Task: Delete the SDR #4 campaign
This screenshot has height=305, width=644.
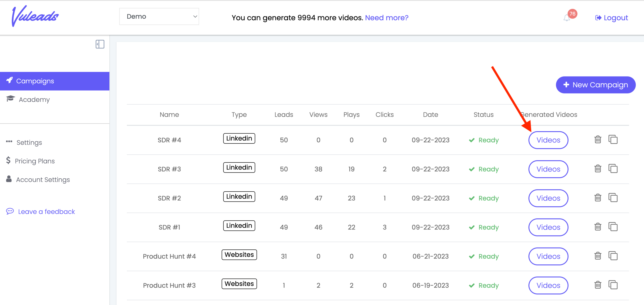Action: click(598, 140)
